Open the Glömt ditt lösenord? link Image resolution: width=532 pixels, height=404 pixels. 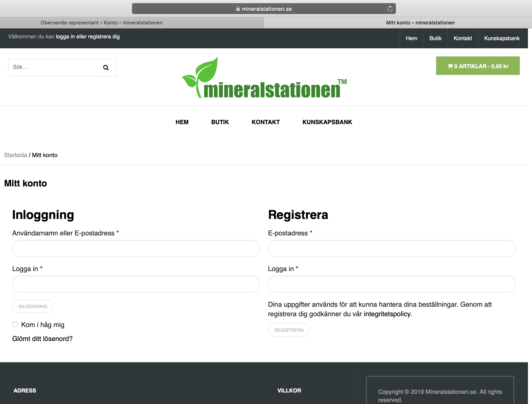(42, 339)
